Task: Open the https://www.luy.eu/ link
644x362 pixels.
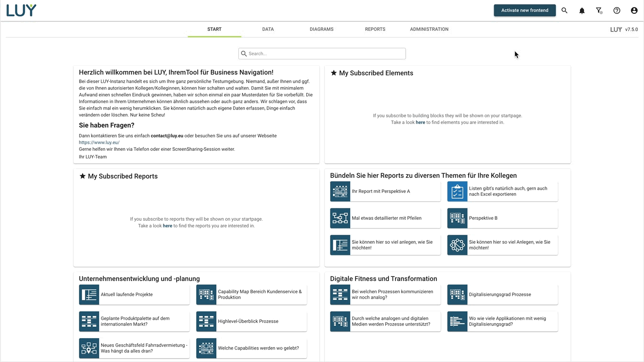Action: (99, 142)
